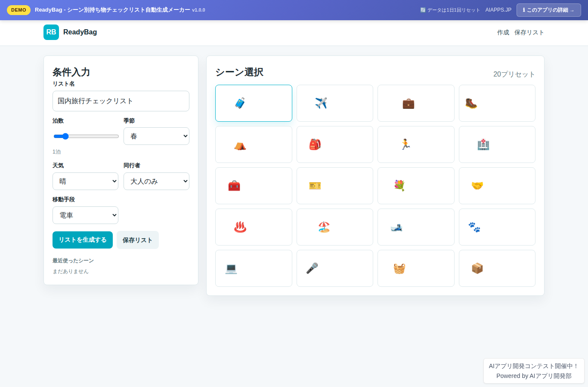Open the 天気 weather dropdown
The height and width of the screenshot is (387, 588).
click(85, 181)
